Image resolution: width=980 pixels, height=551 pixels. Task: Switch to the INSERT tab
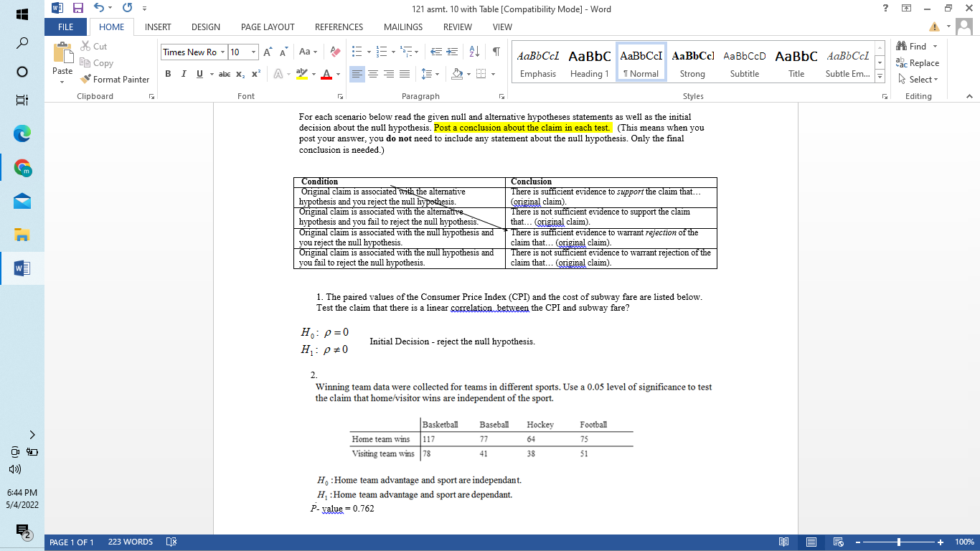pyautogui.click(x=158, y=27)
